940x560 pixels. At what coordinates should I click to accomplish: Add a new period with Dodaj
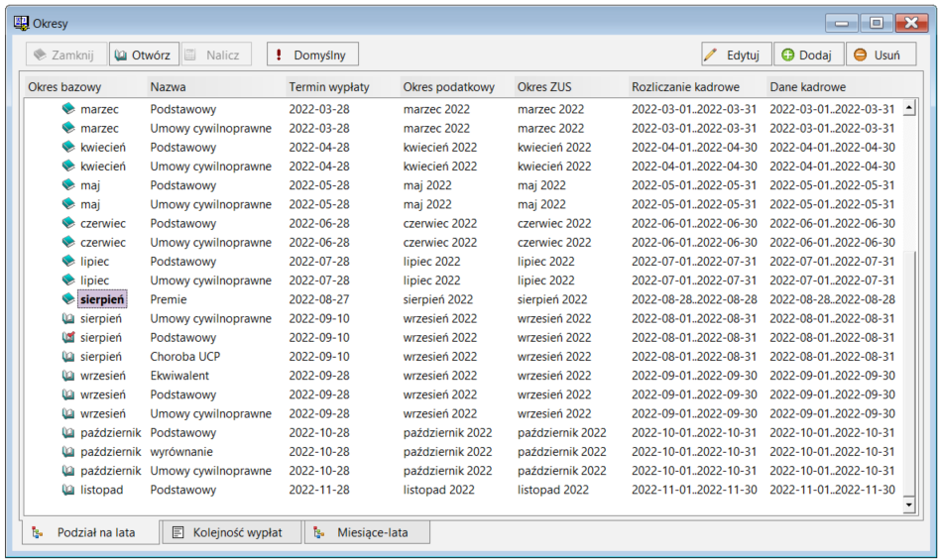[x=808, y=55]
